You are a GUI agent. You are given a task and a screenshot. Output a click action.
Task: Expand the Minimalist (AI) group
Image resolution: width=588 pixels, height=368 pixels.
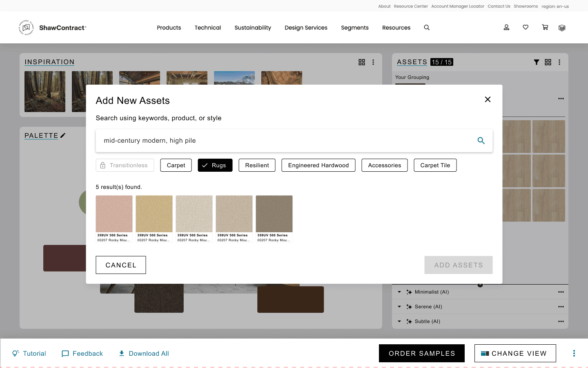[399, 292]
